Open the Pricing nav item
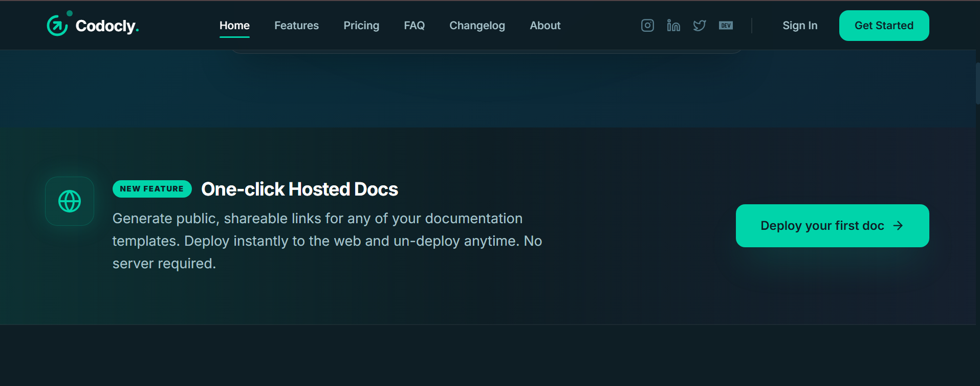This screenshot has width=980, height=386. 361,26
